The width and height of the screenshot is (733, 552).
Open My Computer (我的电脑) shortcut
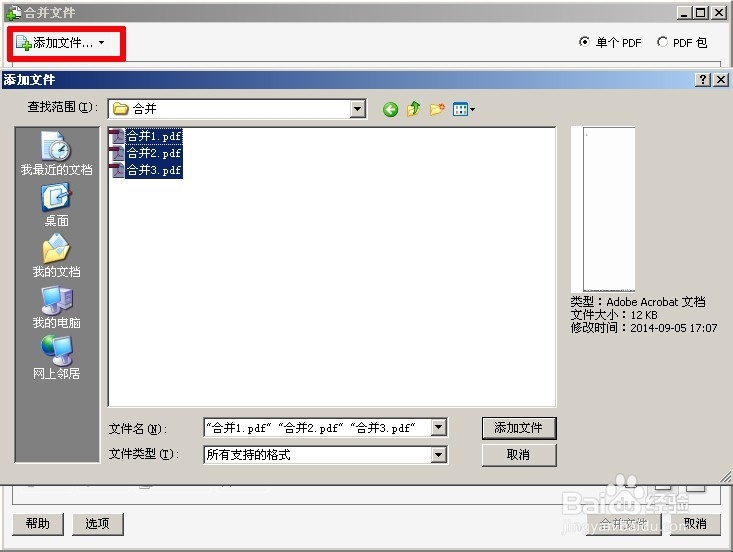pos(57,307)
